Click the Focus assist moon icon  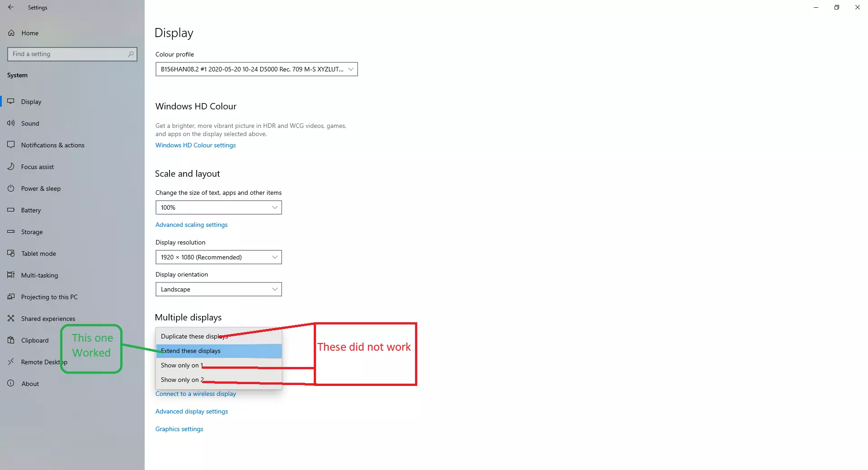point(11,167)
